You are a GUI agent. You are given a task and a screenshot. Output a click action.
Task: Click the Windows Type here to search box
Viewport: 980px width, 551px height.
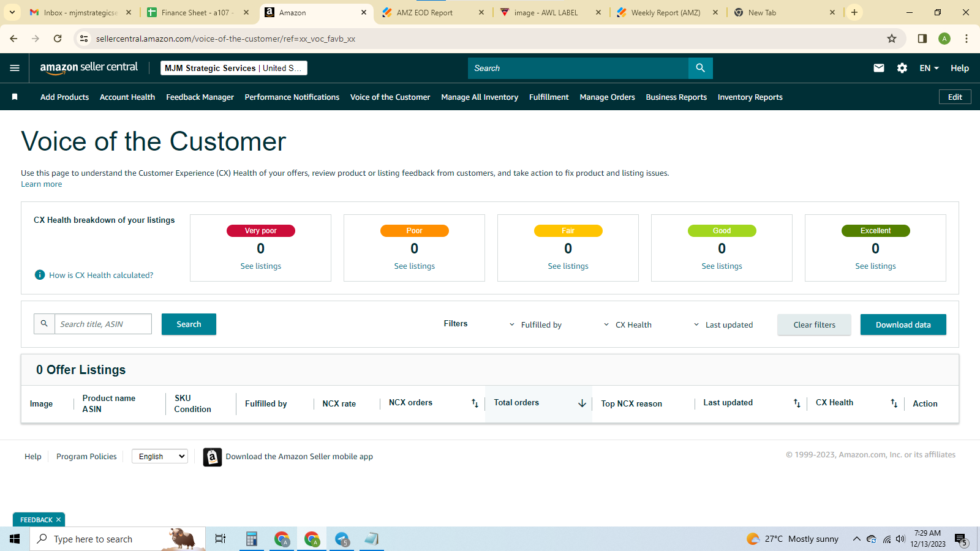116,539
